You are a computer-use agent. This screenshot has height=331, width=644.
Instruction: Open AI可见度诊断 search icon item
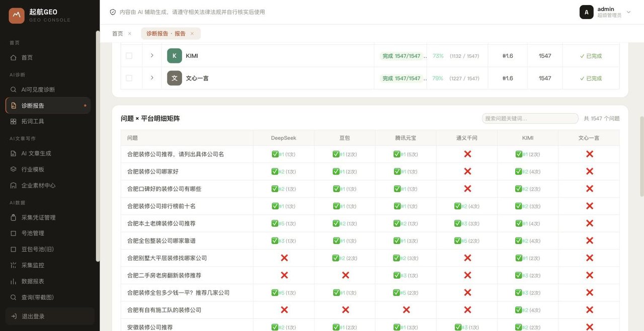[x=48, y=90]
